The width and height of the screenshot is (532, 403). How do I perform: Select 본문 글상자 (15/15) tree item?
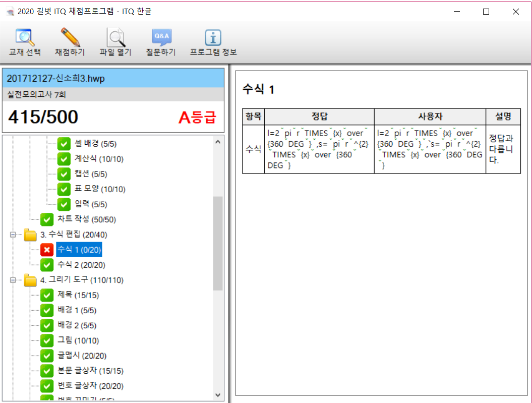tap(90, 371)
